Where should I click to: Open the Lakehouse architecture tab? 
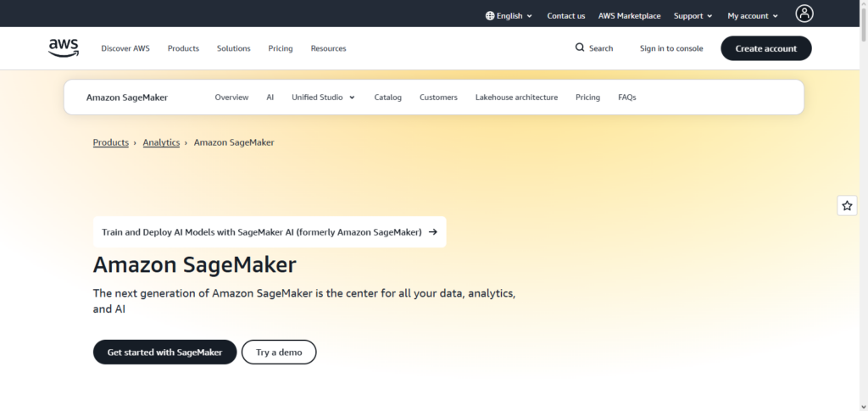[516, 97]
